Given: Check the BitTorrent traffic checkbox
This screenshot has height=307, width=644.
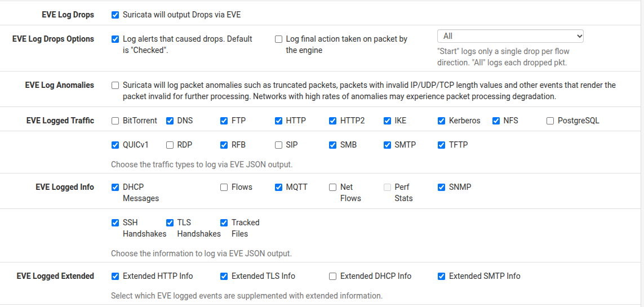Looking at the screenshot, I should tap(115, 121).
